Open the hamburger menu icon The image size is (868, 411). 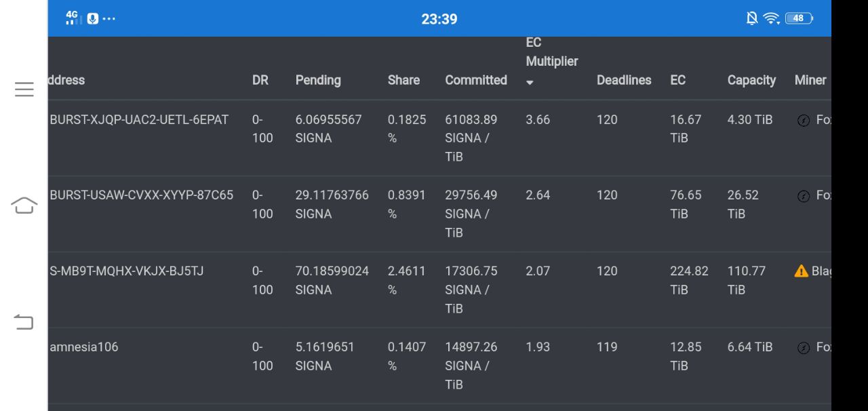click(24, 90)
